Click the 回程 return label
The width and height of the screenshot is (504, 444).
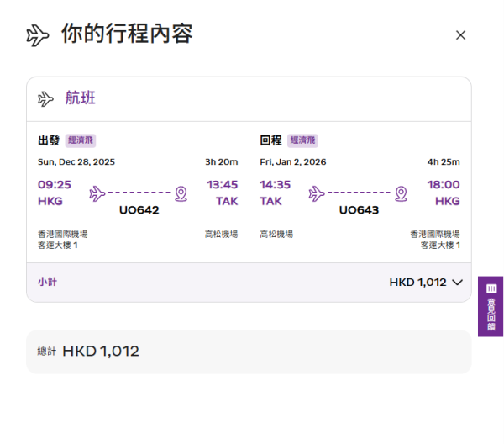[x=270, y=140]
